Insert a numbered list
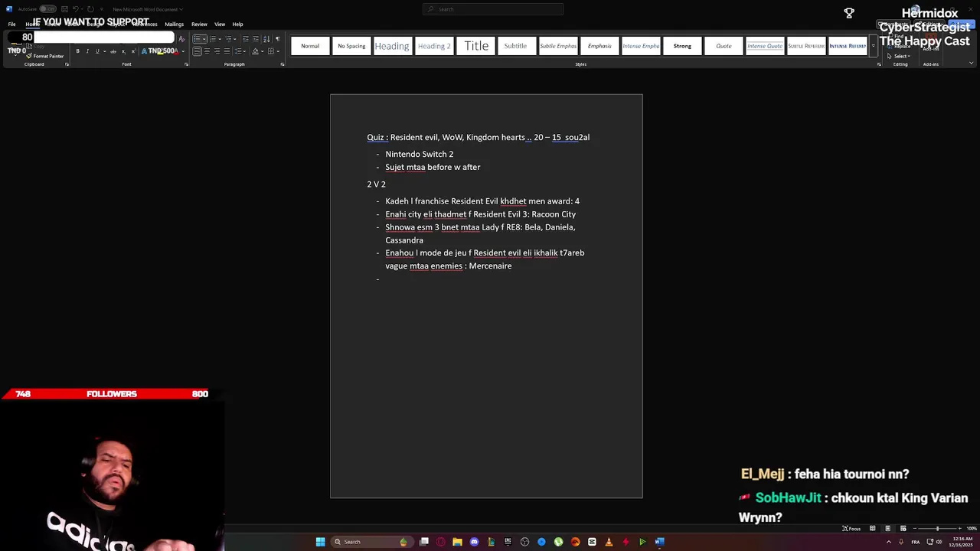The height and width of the screenshot is (551, 980). tap(213, 39)
